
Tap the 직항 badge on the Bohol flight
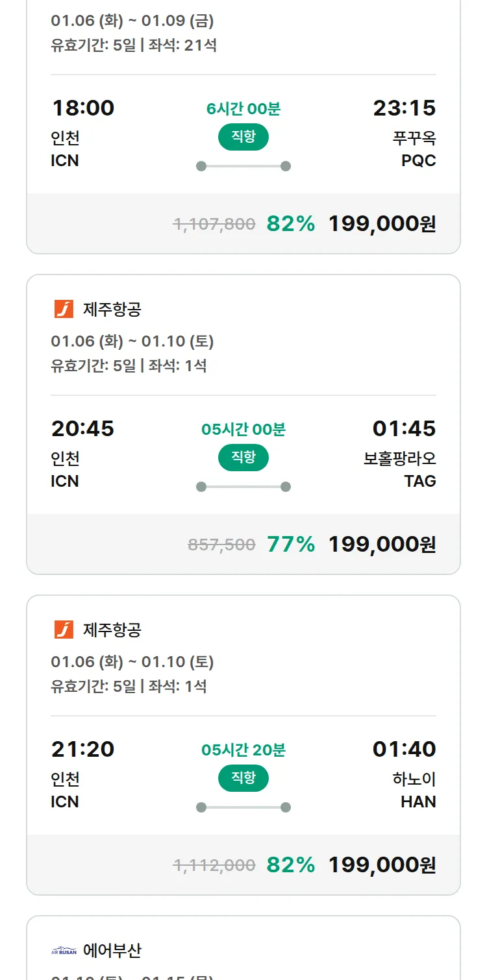click(x=243, y=458)
